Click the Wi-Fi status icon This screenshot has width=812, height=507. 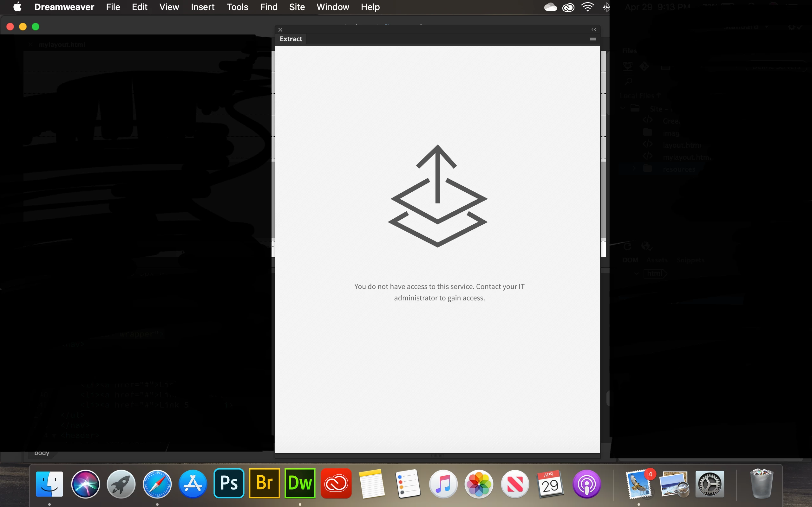pos(587,7)
